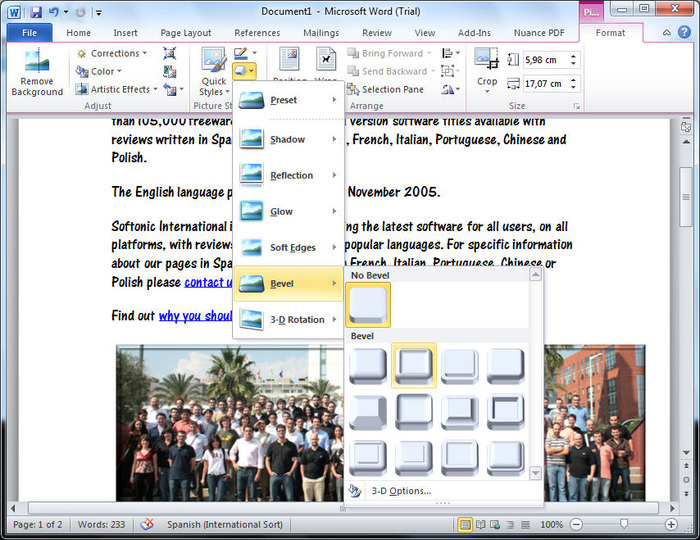The height and width of the screenshot is (540, 700).
Task: Click the Page: 1 of 2 status
Action: (x=38, y=524)
